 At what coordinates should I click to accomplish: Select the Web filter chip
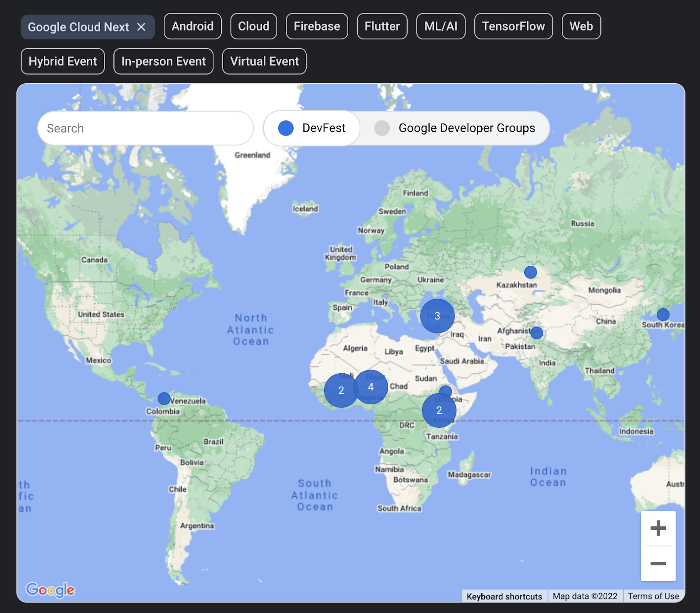(581, 26)
